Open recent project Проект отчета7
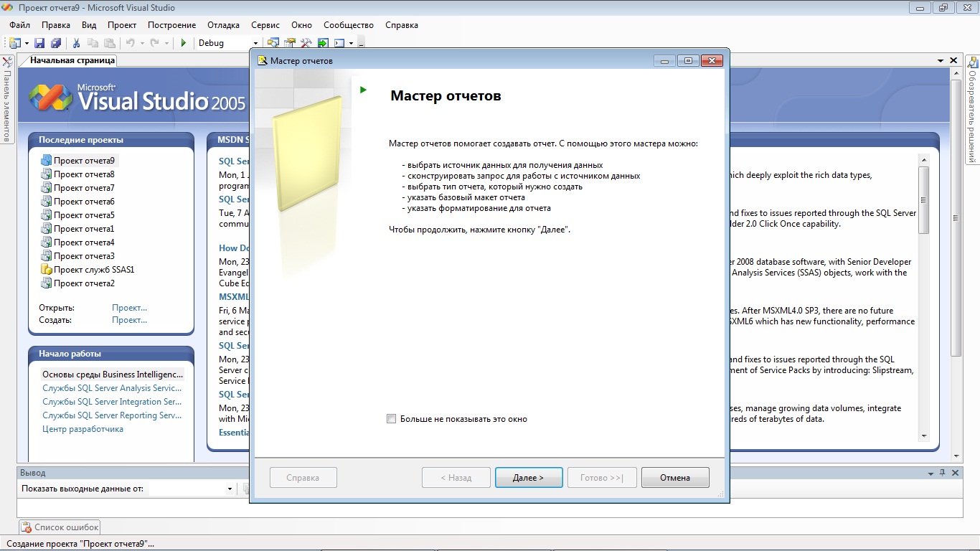Screen dimensions: 980x551 pos(84,188)
